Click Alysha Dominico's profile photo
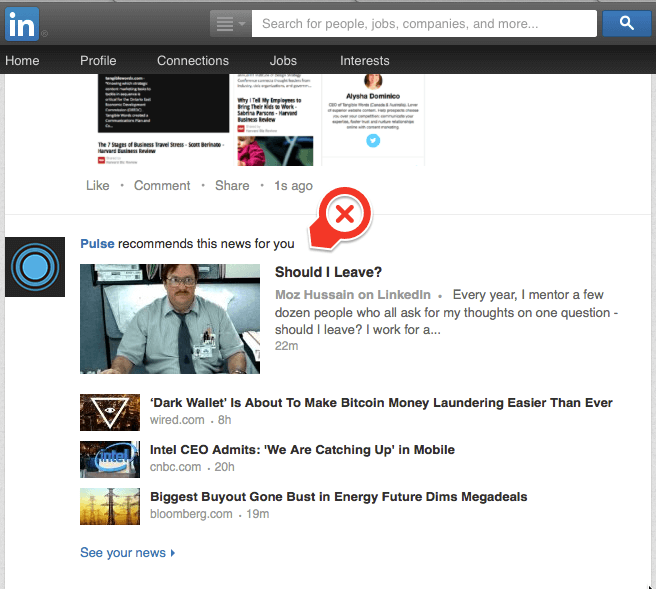 (374, 85)
